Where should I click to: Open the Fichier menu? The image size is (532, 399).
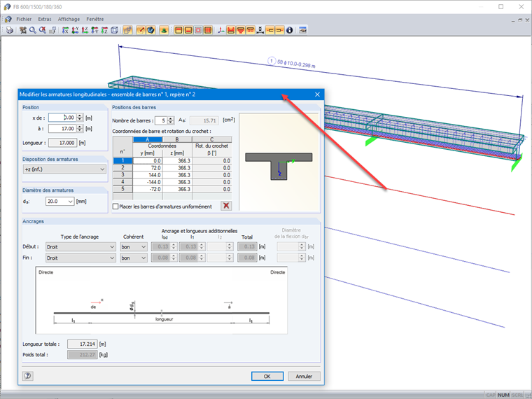point(24,20)
